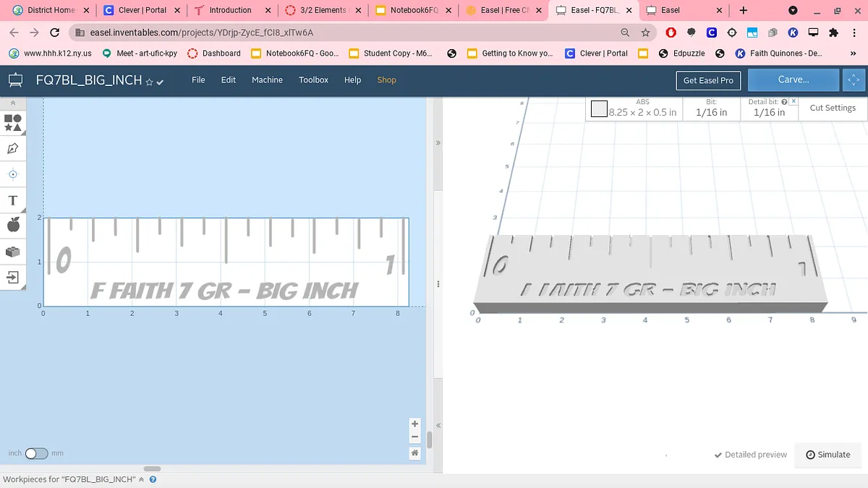
Task: Click the ABS material color swatch
Action: click(599, 109)
